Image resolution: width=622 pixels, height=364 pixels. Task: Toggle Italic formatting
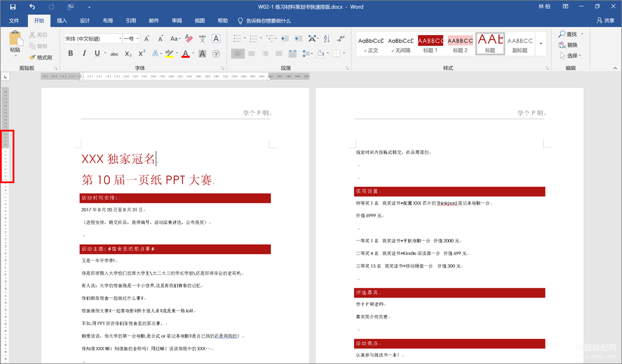(x=84, y=53)
